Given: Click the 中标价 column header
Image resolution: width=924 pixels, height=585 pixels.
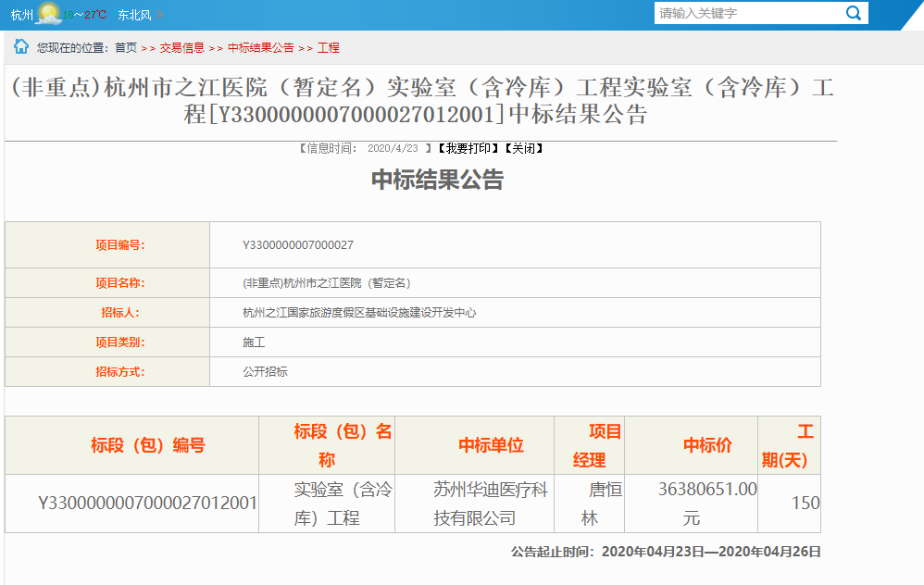Looking at the screenshot, I should coord(692,445).
